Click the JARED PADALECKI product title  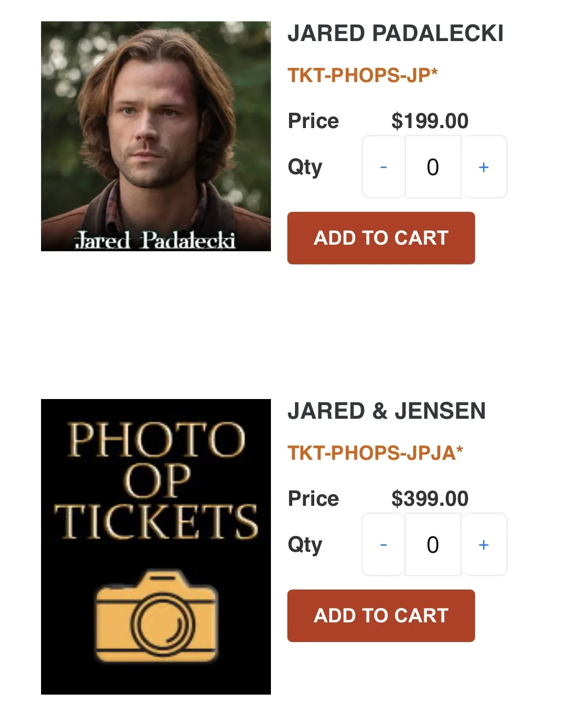coord(395,33)
